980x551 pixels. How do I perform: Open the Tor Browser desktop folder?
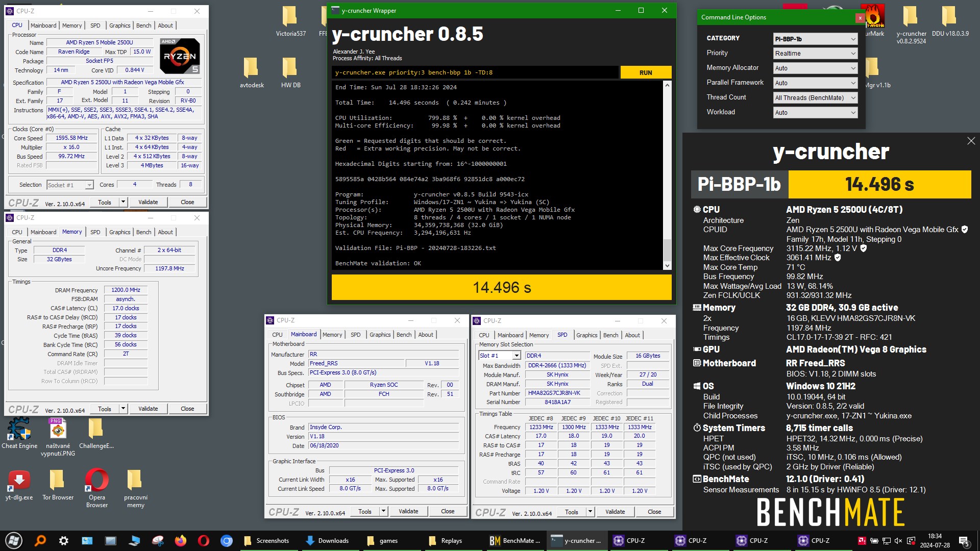click(58, 485)
